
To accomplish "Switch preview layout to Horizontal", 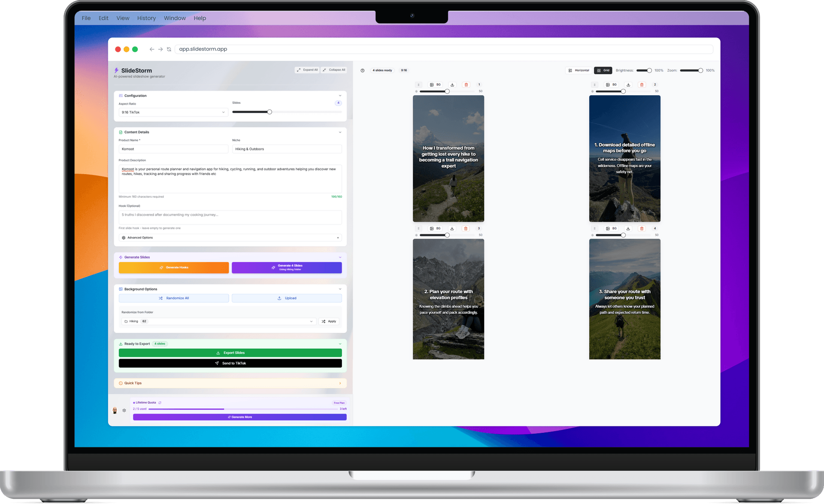I will (x=579, y=70).
